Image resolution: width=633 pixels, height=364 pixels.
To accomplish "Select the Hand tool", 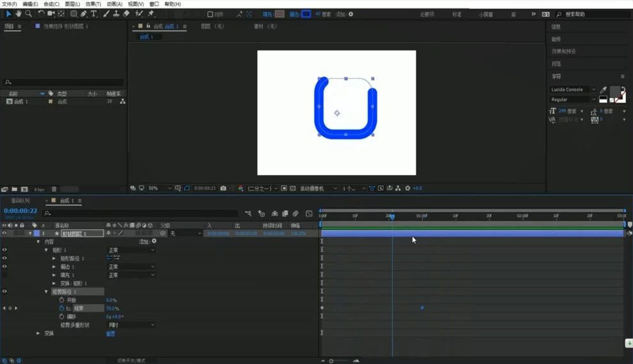I will 19,13.
